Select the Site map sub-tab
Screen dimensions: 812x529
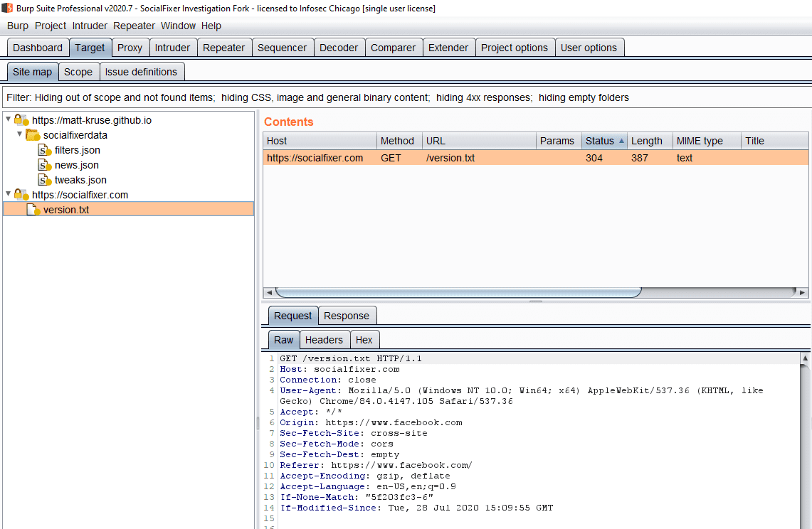[x=33, y=72]
